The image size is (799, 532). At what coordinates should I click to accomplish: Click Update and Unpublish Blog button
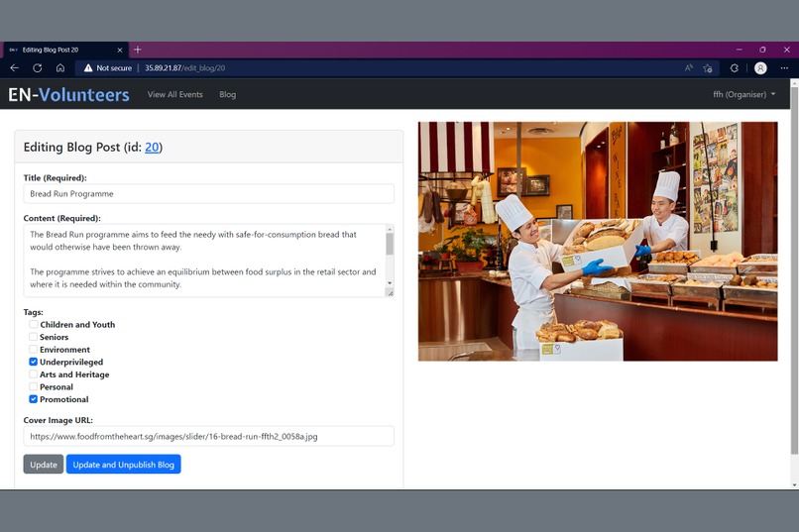pyautogui.click(x=123, y=465)
